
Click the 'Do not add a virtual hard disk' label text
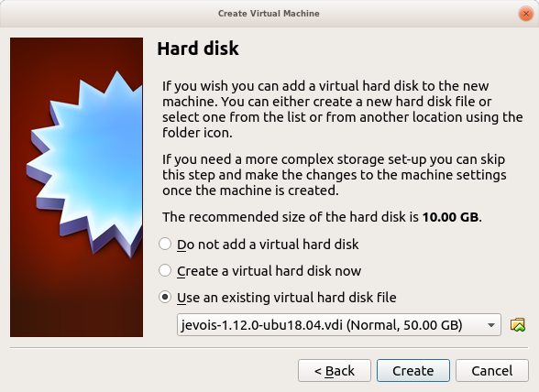268,245
